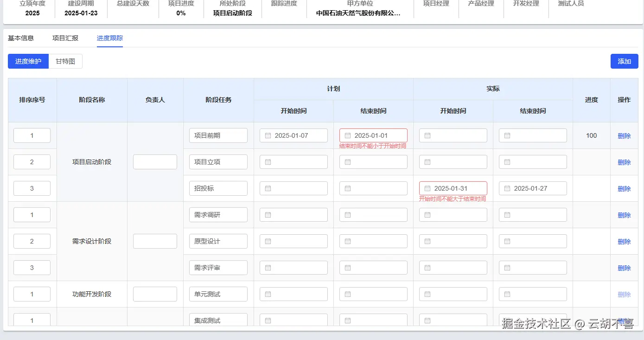Click calendar icon in 项目前期 planned start date

click(x=268, y=135)
